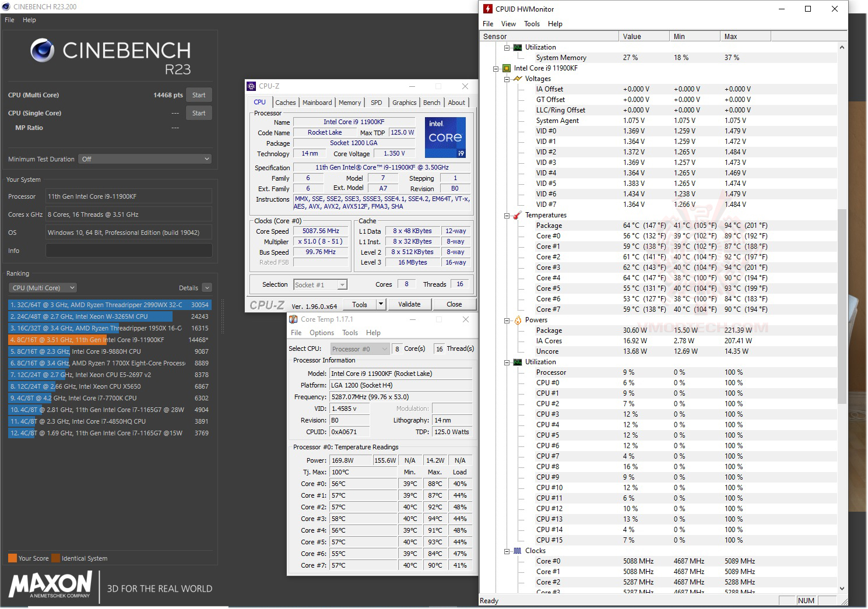Click the Cinebench title bar app icon
This screenshot has width=868, height=609.
coord(7,6)
